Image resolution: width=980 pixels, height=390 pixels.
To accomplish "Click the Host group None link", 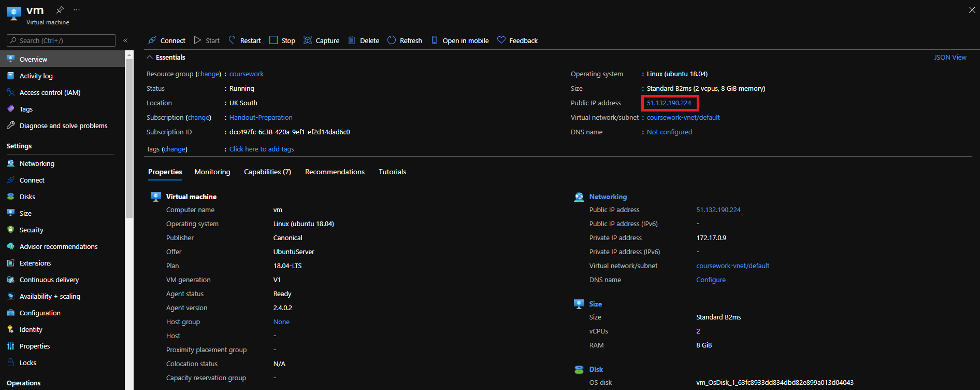I will (x=281, y=322).
